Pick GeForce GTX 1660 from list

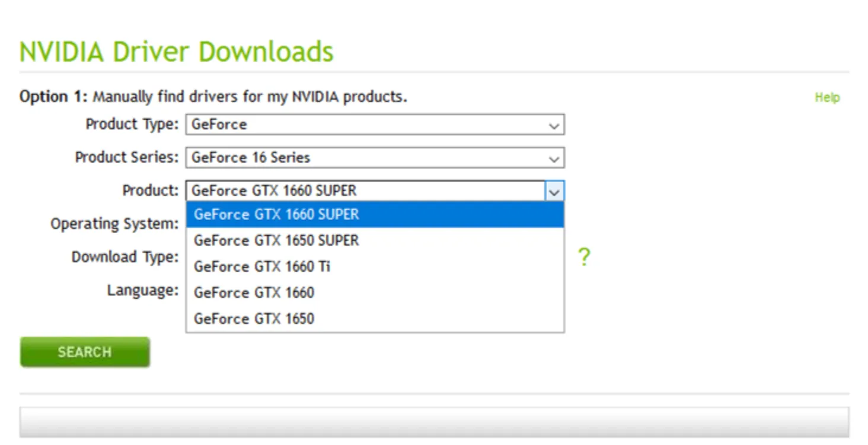(x=375, y=293)
